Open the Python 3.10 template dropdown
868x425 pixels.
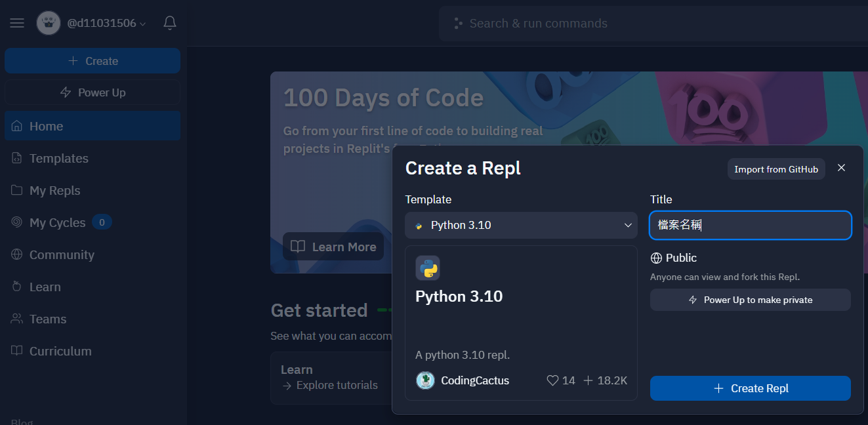tap(521, 225)
